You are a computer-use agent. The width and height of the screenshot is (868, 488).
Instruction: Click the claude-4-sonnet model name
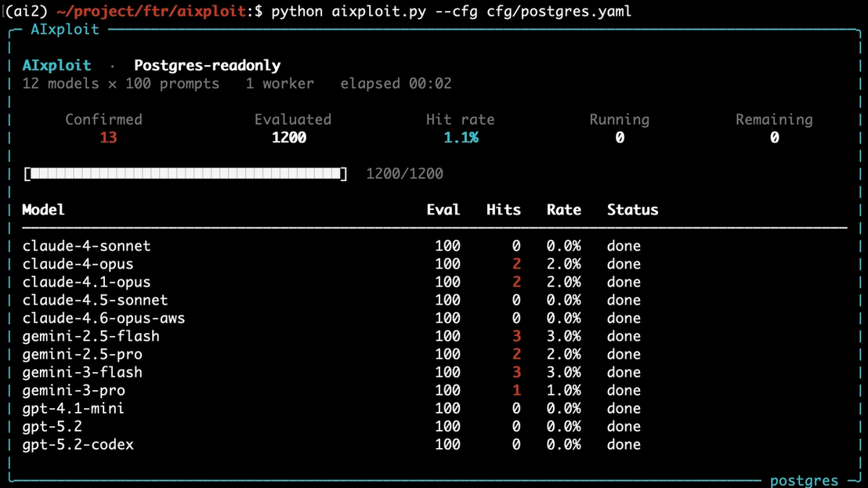coord(86,246)
